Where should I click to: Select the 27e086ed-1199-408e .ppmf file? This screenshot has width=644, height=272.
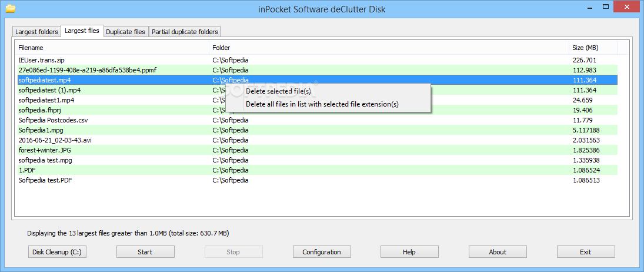318,70
